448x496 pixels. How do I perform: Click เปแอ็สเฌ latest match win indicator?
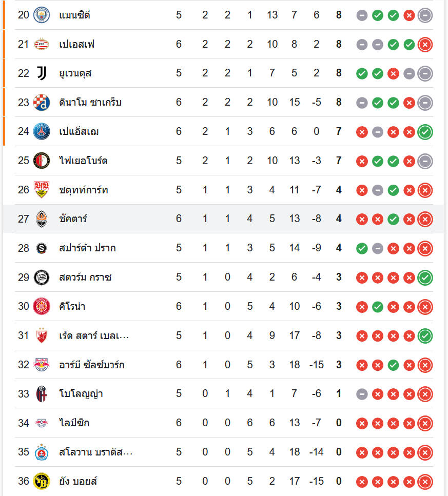(x=425, y=132)
